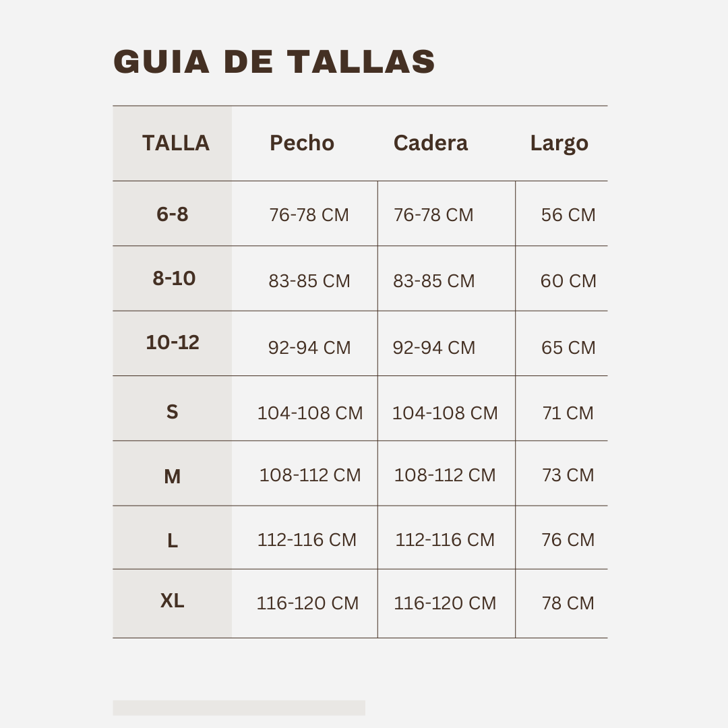Select the 60 CM length value
This screenshot has height=728, width=728.
tap(568, 281)
